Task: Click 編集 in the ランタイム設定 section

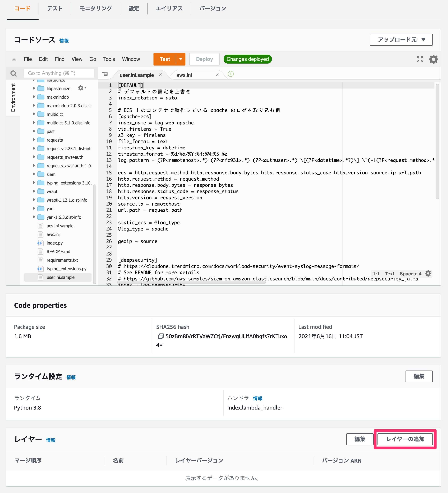Action: (x=419, y=376)
